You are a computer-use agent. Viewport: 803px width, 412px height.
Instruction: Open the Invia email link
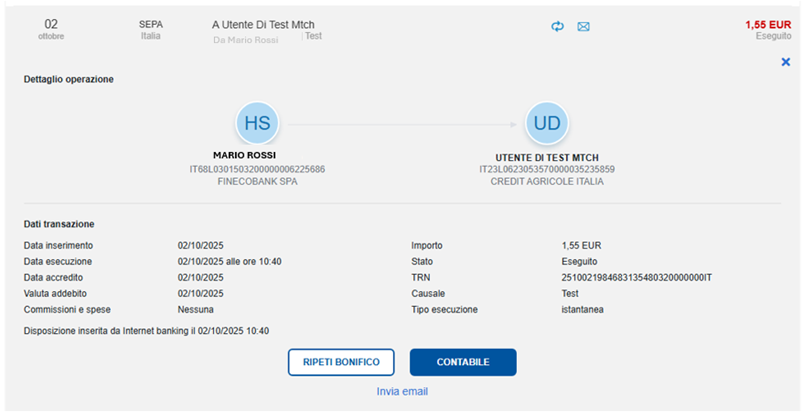pyautogui.click(x=402, y=391)
